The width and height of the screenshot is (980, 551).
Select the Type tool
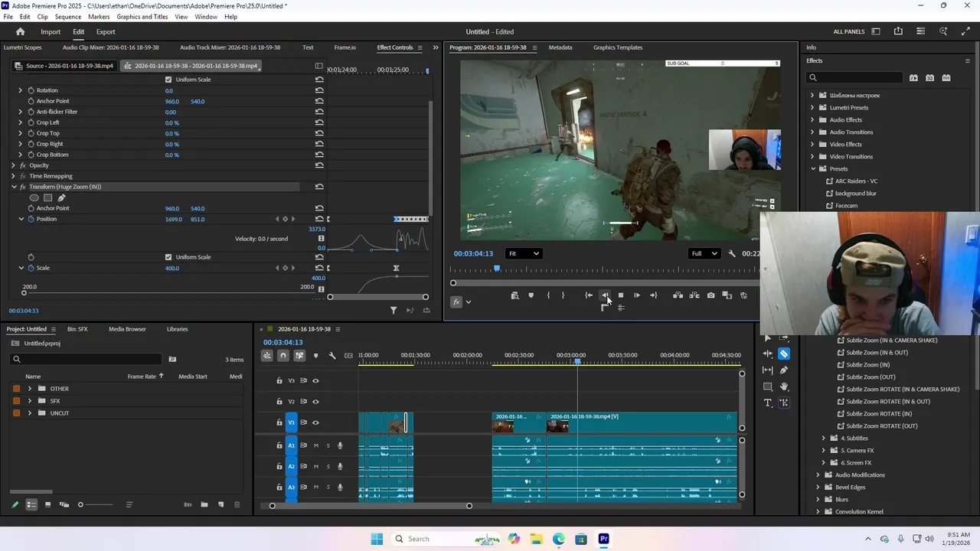coord(768,403)
